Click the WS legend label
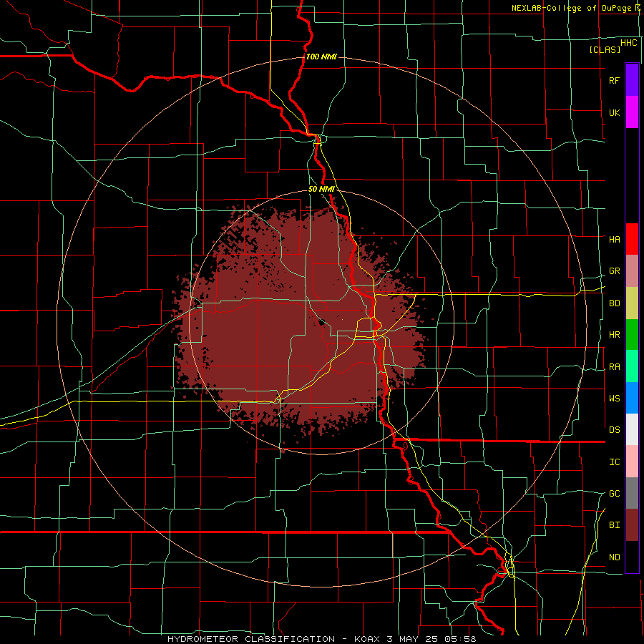This screenshot has height=644, width=644. tap(614, 399)
